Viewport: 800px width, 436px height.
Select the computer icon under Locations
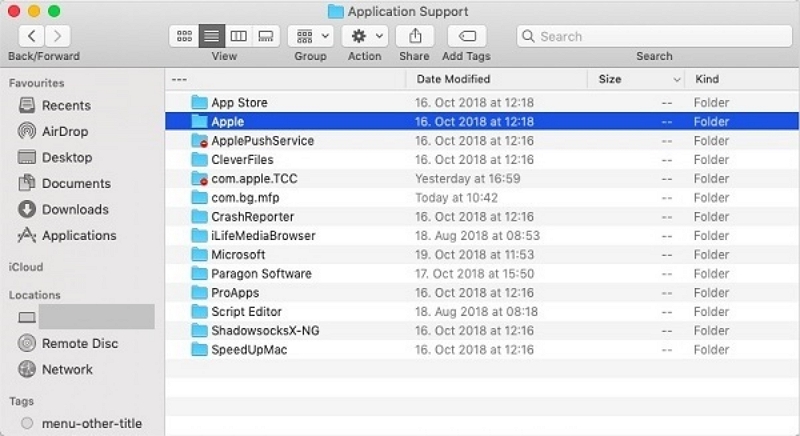tap(27, 317)
